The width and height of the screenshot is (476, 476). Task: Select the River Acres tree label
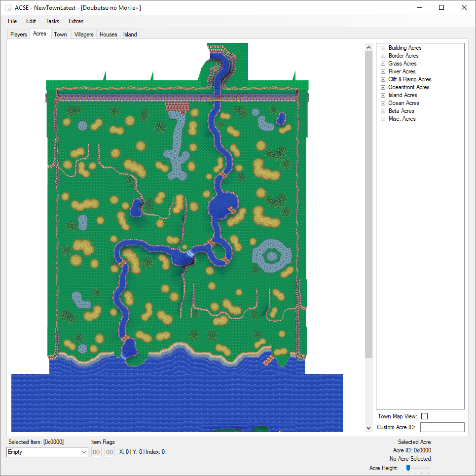coord(402,71)
